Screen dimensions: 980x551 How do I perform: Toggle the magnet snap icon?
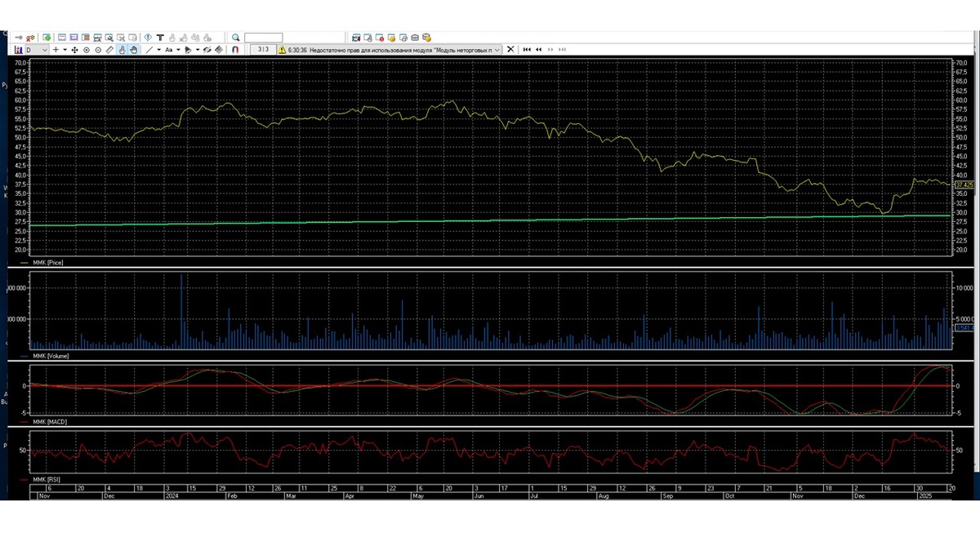click(x=235, y=50)
